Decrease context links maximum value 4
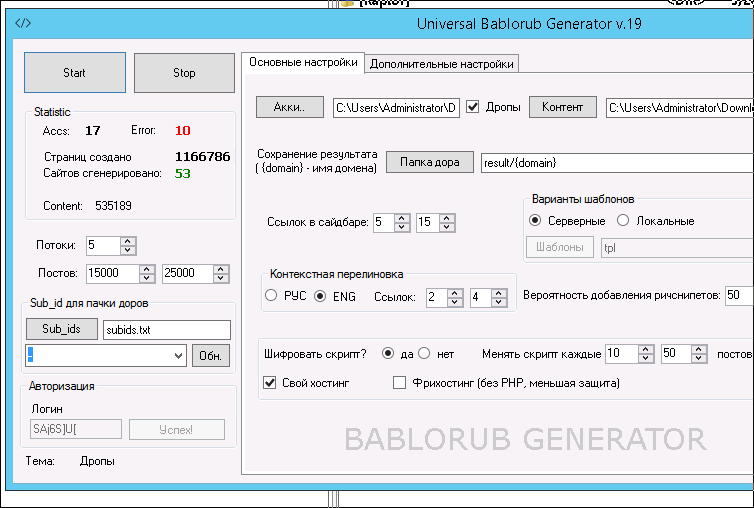Screen dimensions: 754x508 [499, 303]
